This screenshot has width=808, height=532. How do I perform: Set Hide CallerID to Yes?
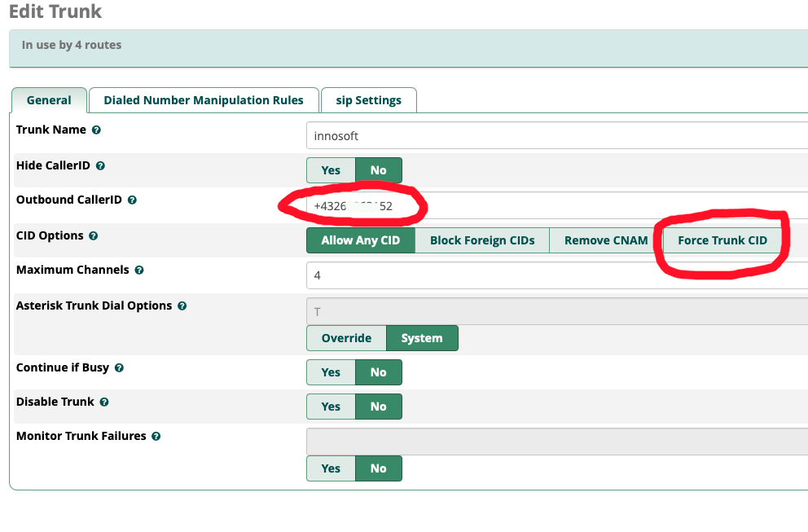click(331, 170)
